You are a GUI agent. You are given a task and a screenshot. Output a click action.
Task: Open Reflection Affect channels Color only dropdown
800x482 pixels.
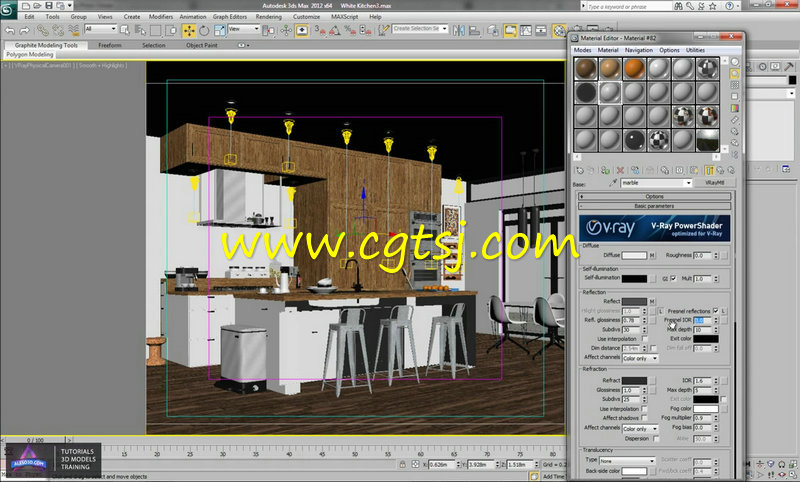coord(640,358)
